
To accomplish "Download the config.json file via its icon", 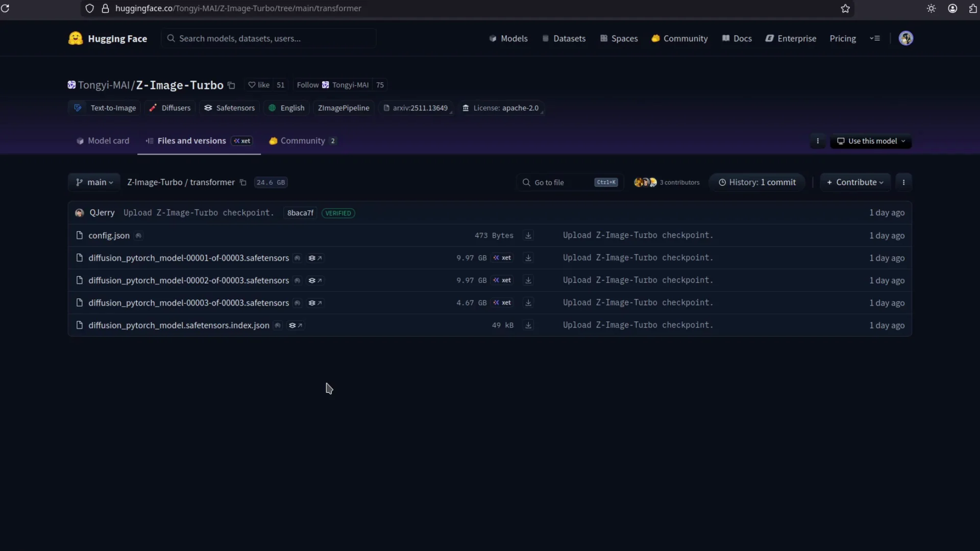I will click(528, 235).
